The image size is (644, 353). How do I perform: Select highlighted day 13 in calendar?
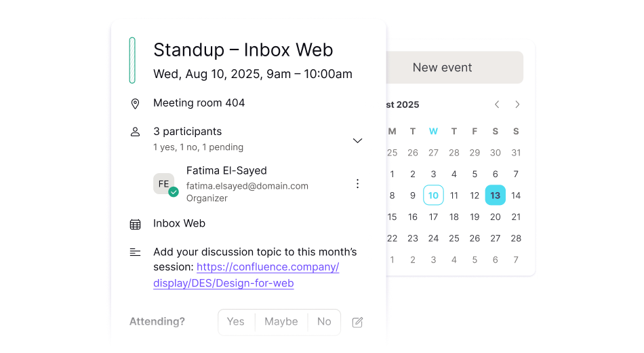pyautogui.click(x=496, y=196)
